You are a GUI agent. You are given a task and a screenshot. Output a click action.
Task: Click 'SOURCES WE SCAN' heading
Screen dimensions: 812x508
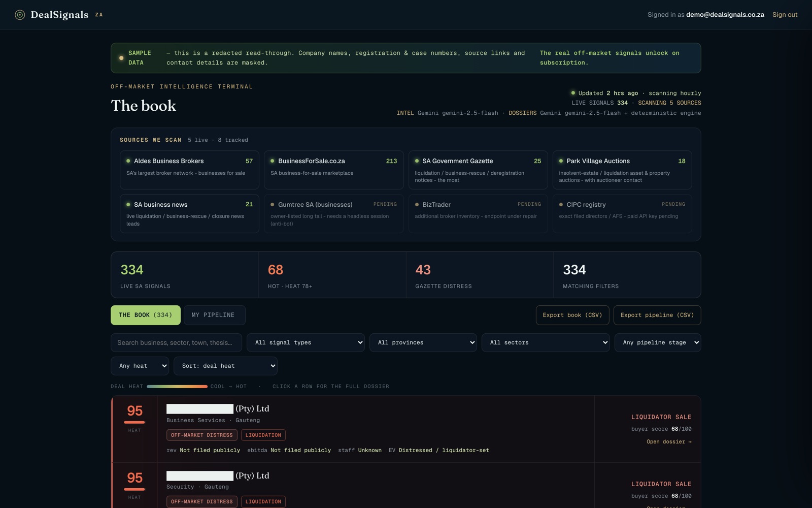click(x=150, y=140)
